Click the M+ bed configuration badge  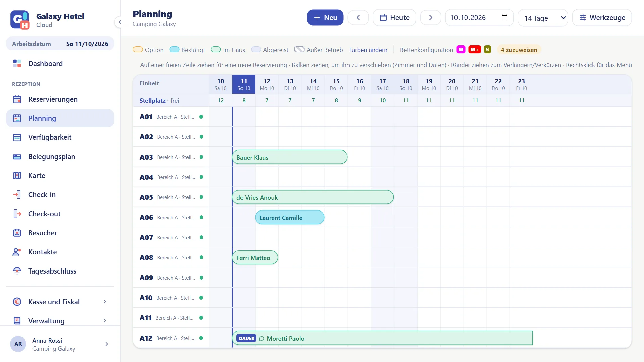click(x=474, y=50)
